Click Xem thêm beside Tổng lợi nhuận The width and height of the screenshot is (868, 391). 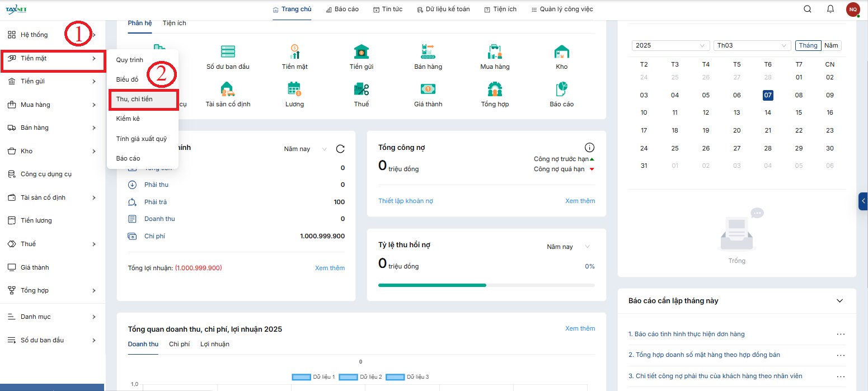coord(330,268)
